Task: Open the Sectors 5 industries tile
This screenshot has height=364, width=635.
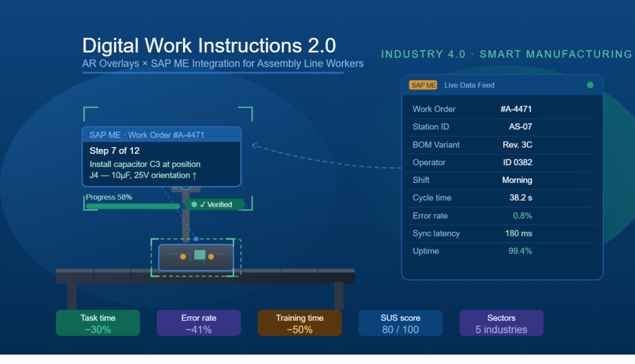Action: [501, 323]
